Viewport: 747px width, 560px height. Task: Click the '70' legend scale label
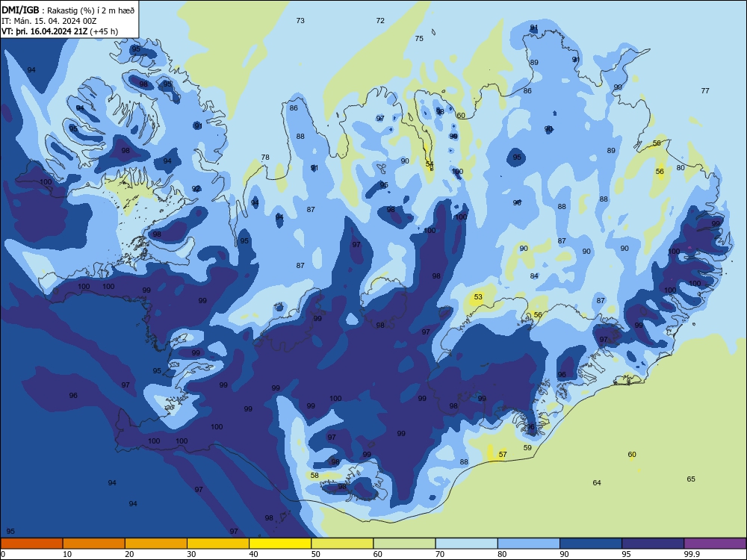[440, 554]
